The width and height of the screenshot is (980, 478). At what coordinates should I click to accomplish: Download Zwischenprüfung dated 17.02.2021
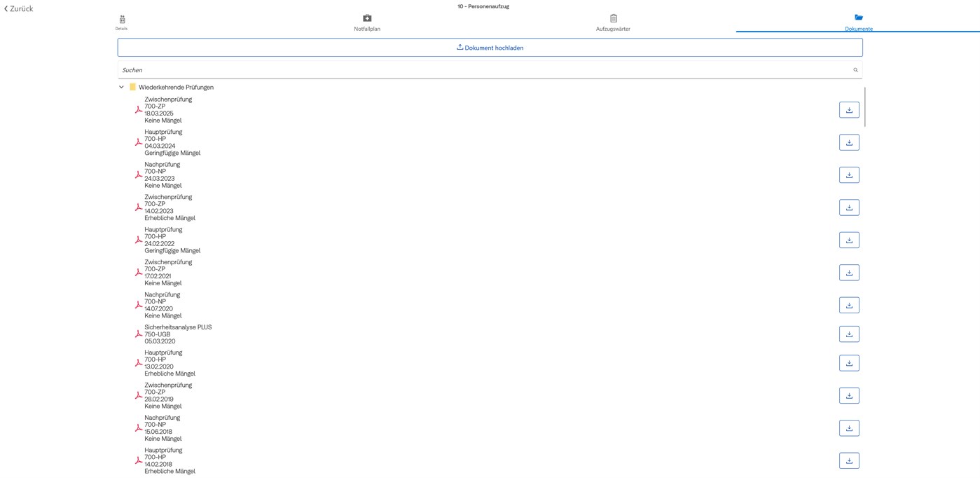pyautogui.click(x=849, y=273)
